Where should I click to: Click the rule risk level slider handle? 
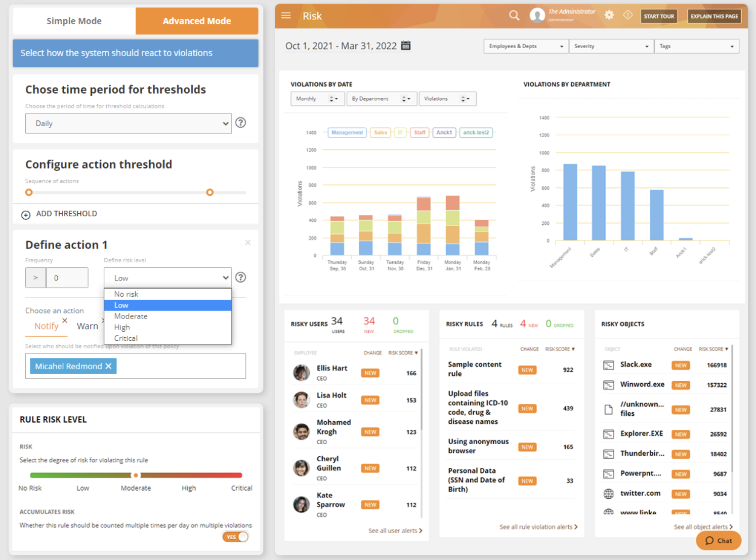click(136, 475)
